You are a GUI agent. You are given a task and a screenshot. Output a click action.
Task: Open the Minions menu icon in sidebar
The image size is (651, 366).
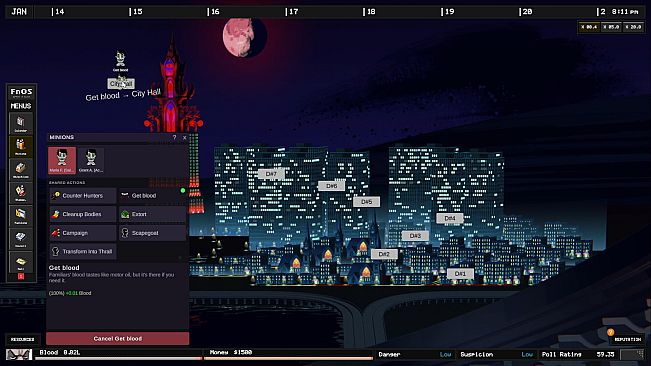(21, 146)
